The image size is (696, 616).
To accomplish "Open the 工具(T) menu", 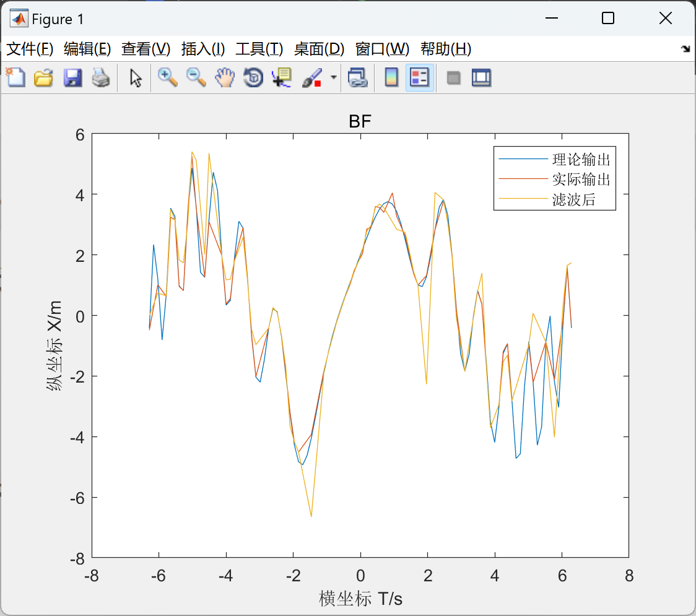I will coord(259,49).
